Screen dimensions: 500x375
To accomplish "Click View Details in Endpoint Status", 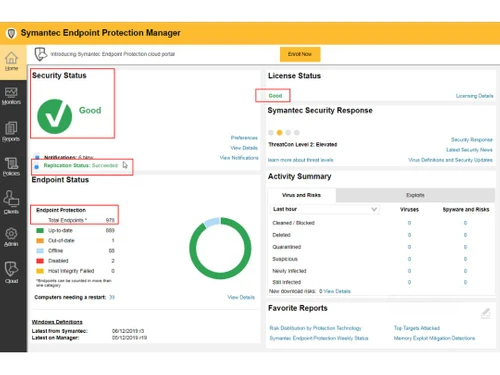I will [241, 297].
